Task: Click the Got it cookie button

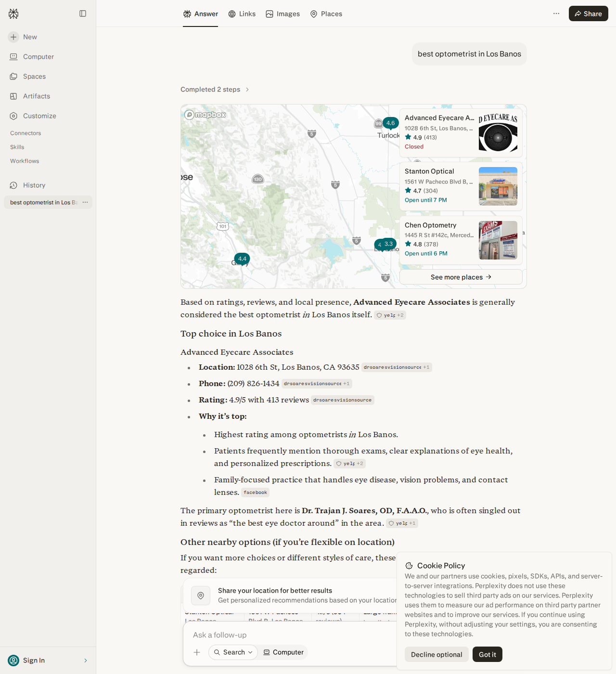Action: pos(488,654)
